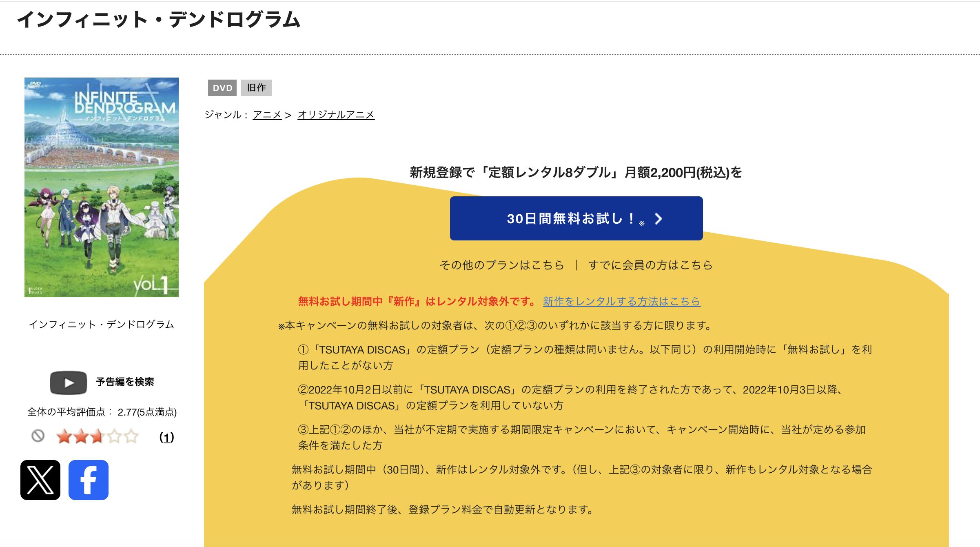The image size is (980, 547).
Task: Click the 無料お試し期間終了後 auto-renewal note
Action: tap(443, 509)
